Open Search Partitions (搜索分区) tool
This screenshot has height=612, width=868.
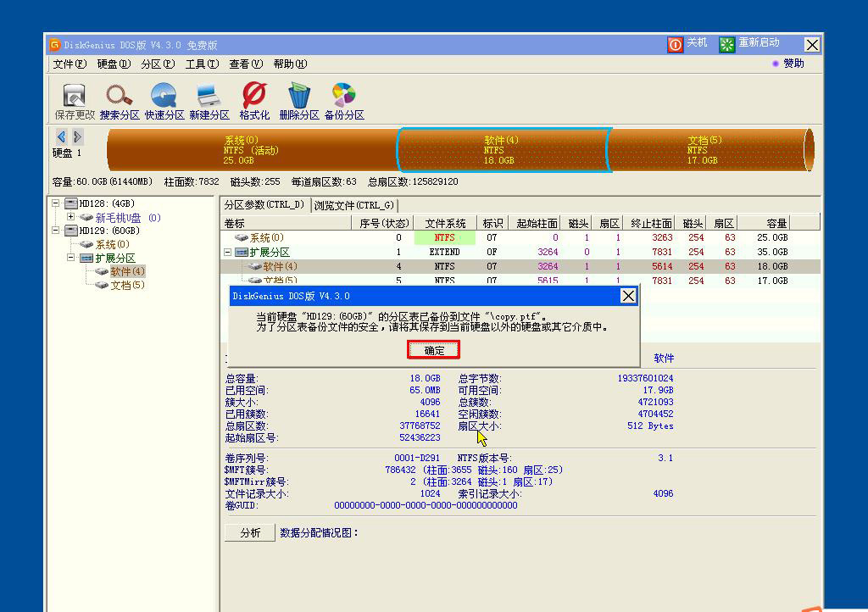pyautogui.click(x=120, y=101)
